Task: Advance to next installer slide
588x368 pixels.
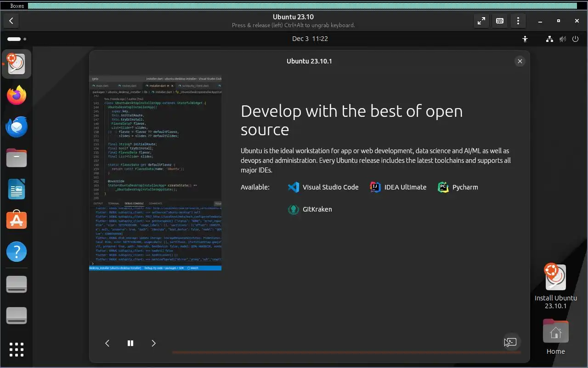Action: [x=153, y=343]
